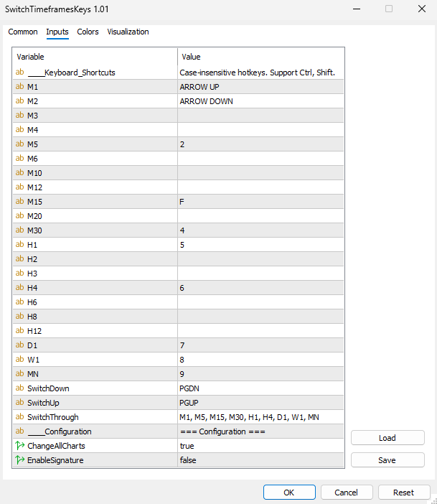This screenshot has width=437, height=504.
Task: Click the 'ab' icon beside MN row
Action: [x=19, y=374]
